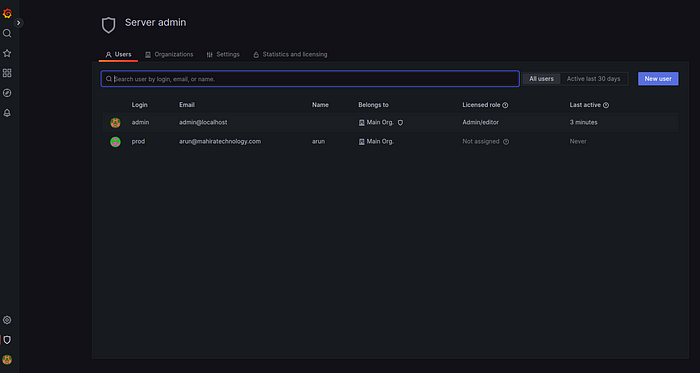This screenshot has width=700, height=373.
Task: Click the Licensed role info icon in header
Action: pos(505,105)
